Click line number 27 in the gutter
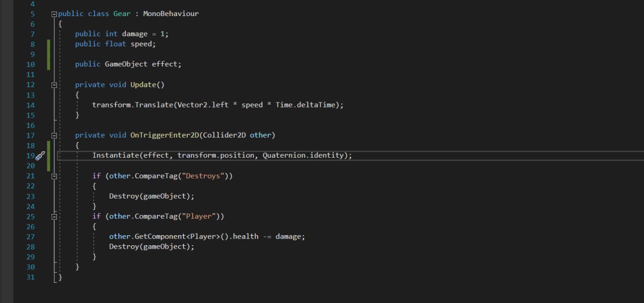The image size is (644, 303). [x=31, y=237]
